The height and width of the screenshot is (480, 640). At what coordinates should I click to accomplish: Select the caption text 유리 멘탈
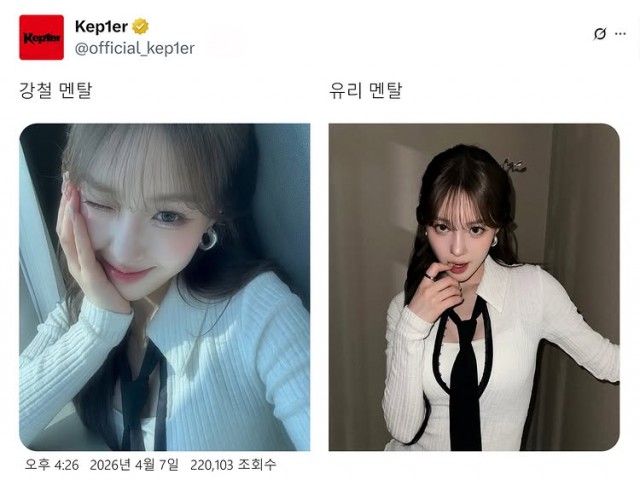[x=366, y=90]
